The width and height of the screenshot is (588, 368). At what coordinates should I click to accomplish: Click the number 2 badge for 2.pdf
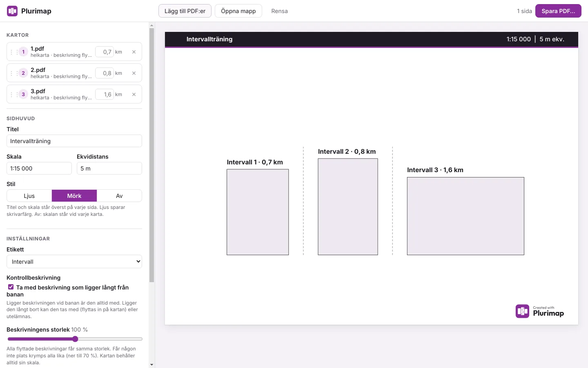coord(23,73)
